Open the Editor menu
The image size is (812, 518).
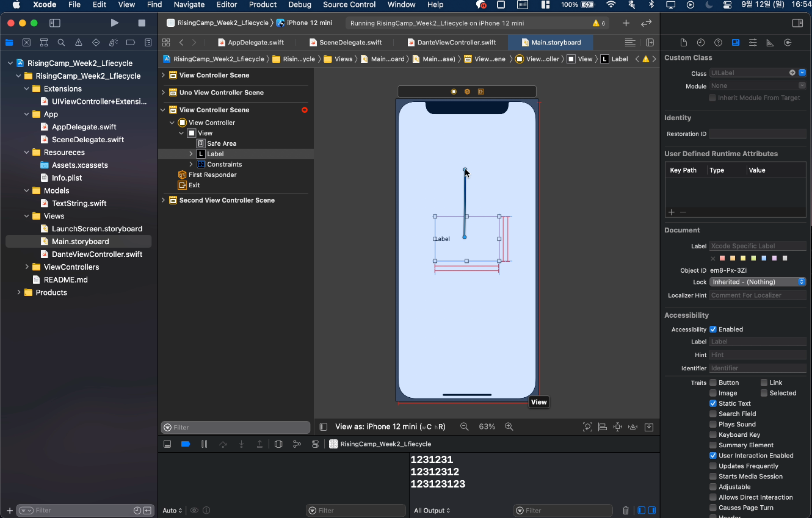[x=227, y=5]
